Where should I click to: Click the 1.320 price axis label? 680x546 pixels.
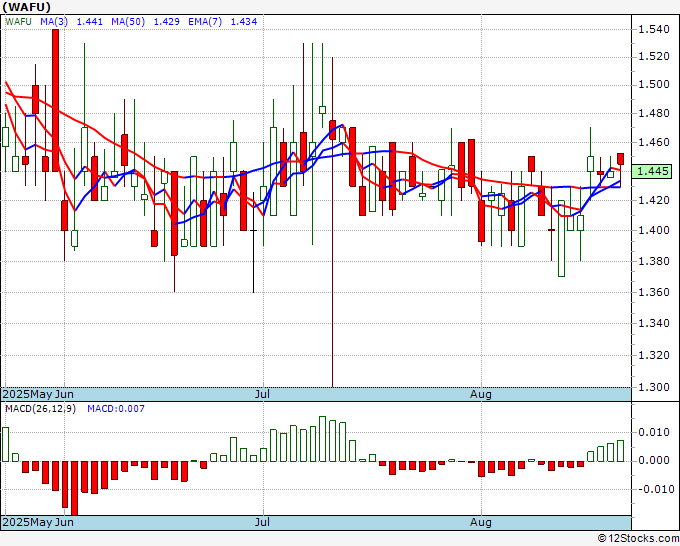pyautogui.click(x=654, y=356)
